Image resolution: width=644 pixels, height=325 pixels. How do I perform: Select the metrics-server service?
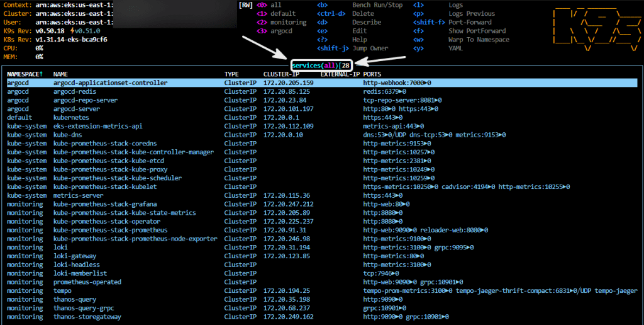tap(79, 195)
